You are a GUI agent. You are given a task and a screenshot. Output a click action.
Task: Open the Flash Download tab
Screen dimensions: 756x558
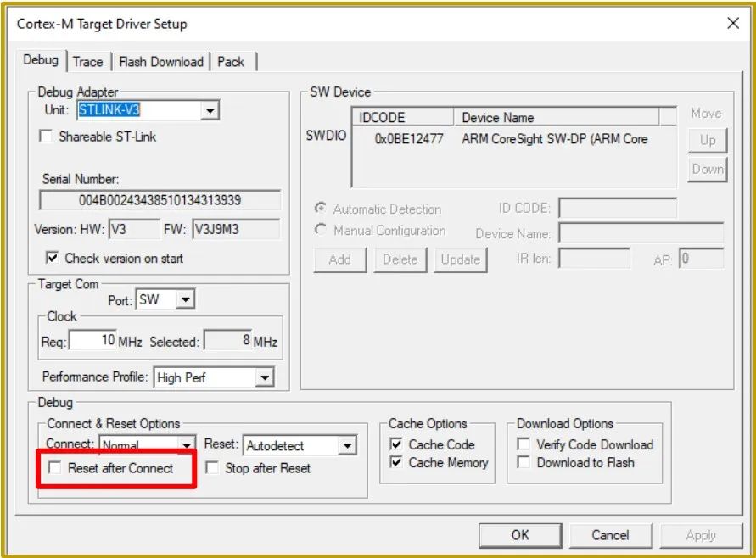[x=160, y=62]
